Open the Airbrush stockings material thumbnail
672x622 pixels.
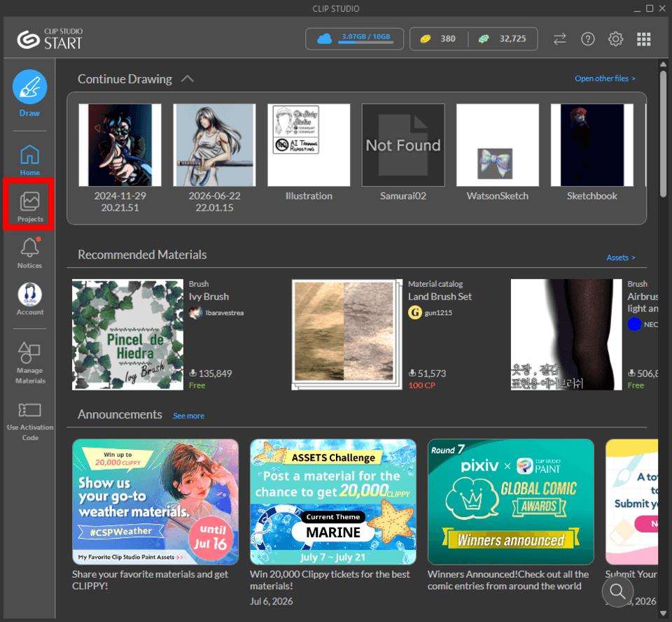click(x=566, y=334)
